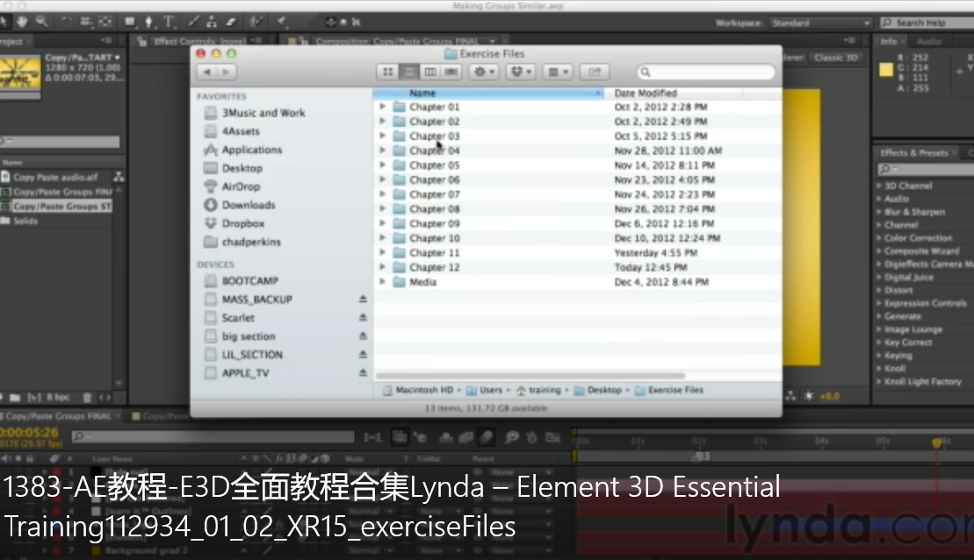974x560 pixels.
Task: Toggle Auto-keyframe stopwatch in timeline
Action: [531, 438]
